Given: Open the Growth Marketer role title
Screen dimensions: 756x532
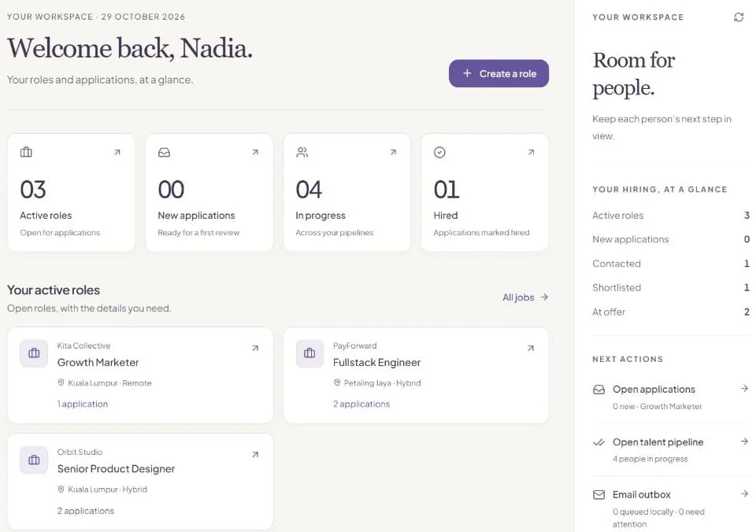Looking at the screenshot, I should 98,362.
